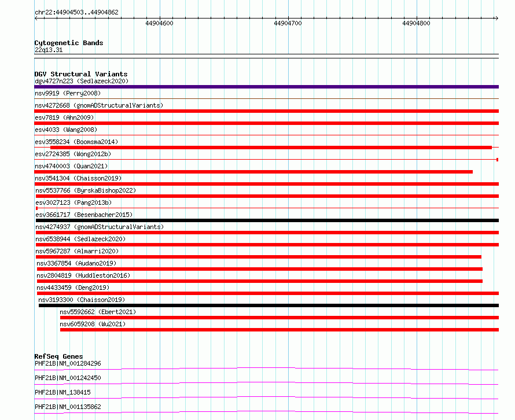Select nsv5967287 (Almarri2020) label
Viewport: 515px width, 420px height.
point(77,251)
